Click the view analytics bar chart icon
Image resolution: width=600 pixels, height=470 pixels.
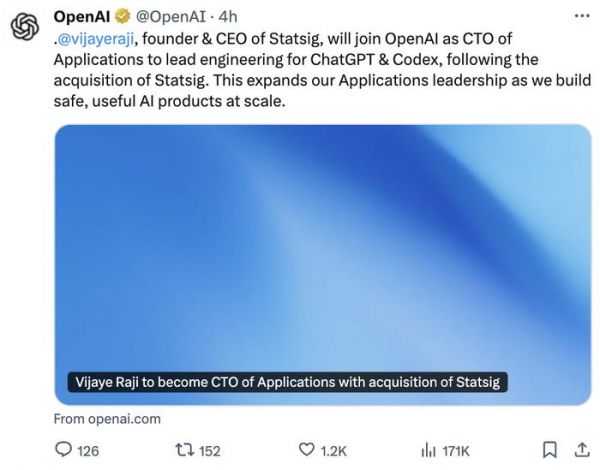(x=428, y=450)
